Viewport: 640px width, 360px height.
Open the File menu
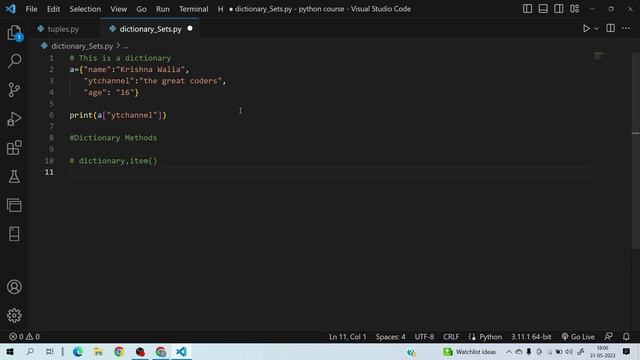pyautogui.click(x=31, y=9)
